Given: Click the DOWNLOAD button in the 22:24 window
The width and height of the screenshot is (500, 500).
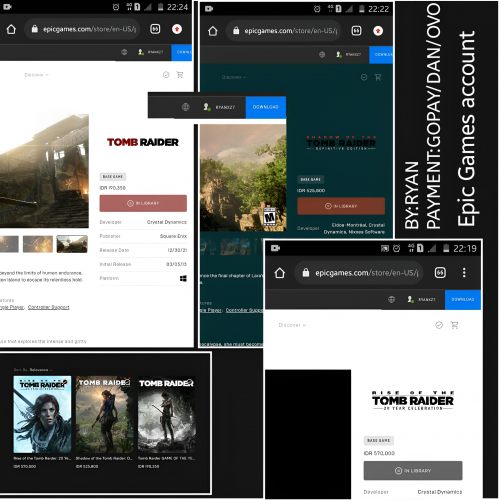Looking at the screenshot, I should point(182,52).
